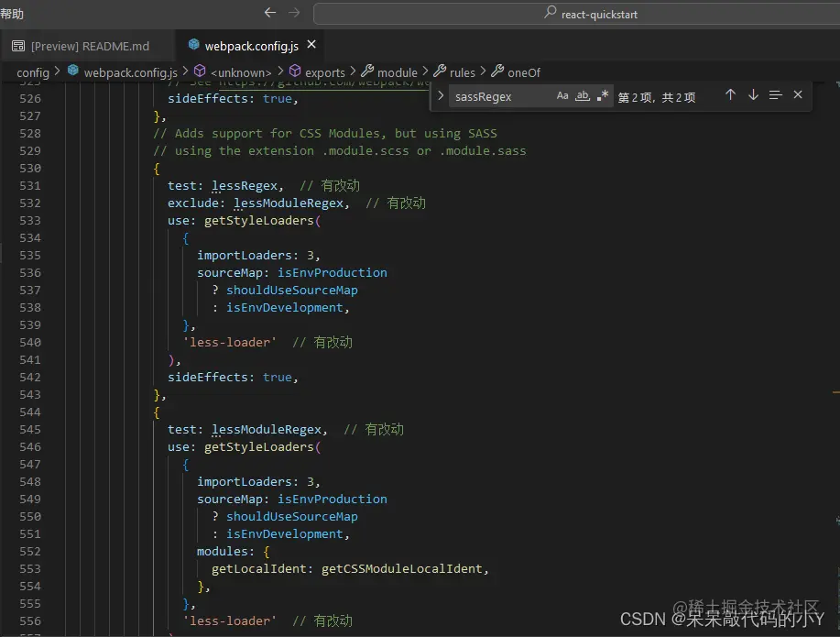Toggle match whole word in find
Viewport: 840px width, 637px height.
583,96
